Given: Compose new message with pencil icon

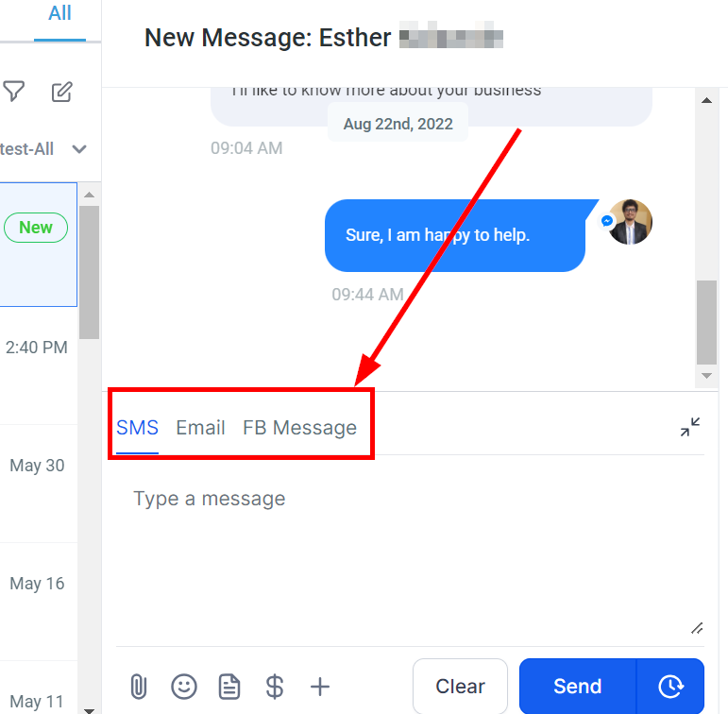Looking at the screenshot, I should point(61,92).
